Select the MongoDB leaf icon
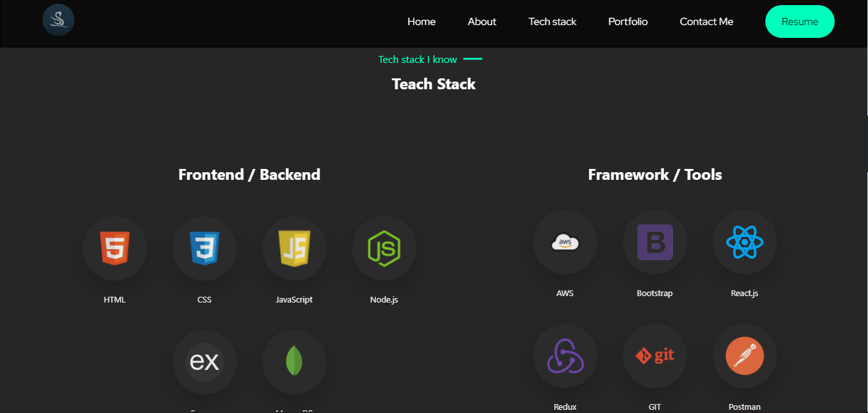This screenshot has width=868, height=413. (294, 362)
